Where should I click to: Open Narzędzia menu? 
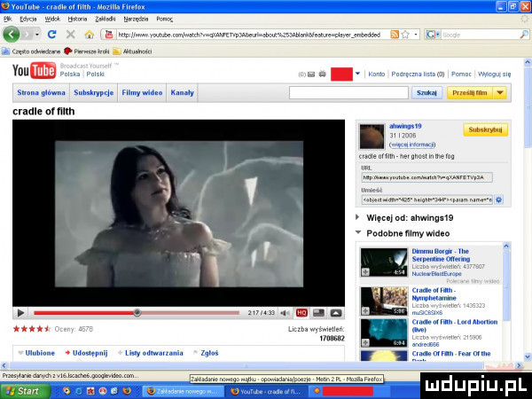point(136,20)
